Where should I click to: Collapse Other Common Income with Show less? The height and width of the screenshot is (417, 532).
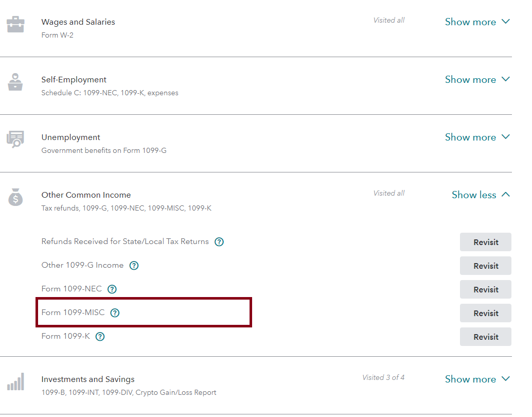(481, 195)
